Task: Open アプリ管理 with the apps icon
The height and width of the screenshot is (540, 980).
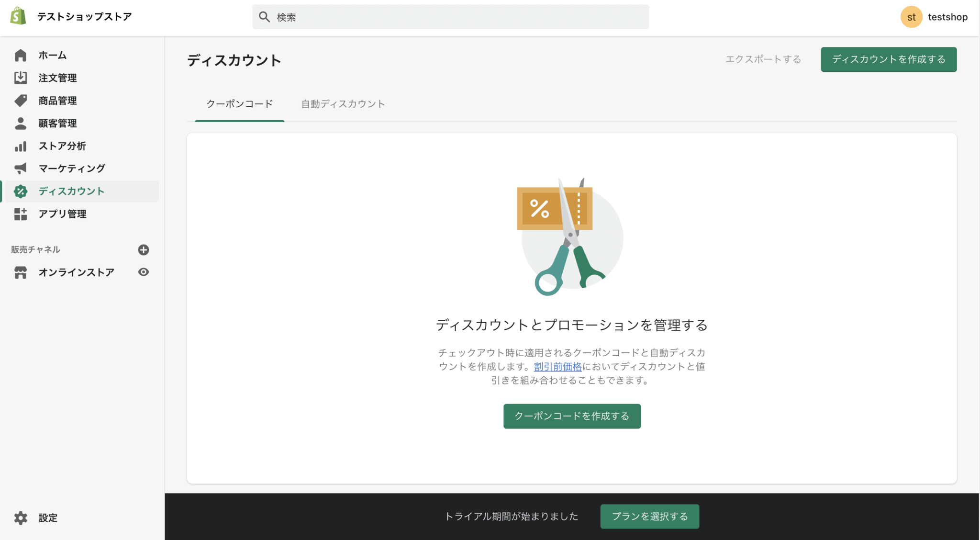Action: [20, 214]
